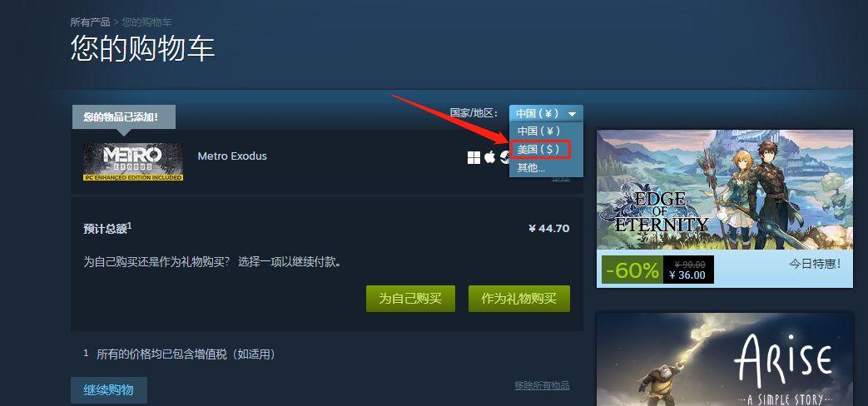Viewport: 868px width, 406px height.
Task: Click the 您的购物车 breadcrumb link
Action: [x=146, y=22]
